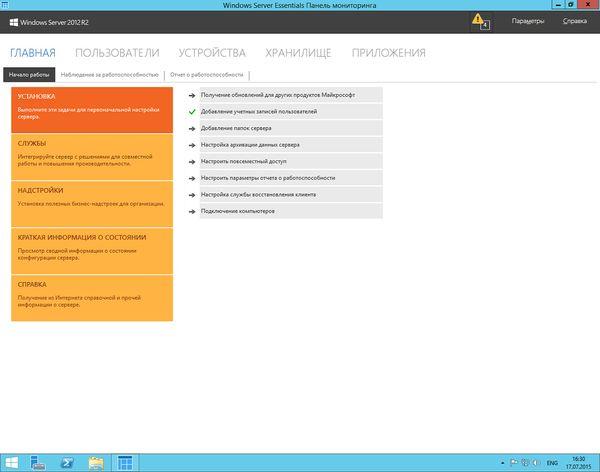Select the Начало работы subtab
This screenshot has width=600, height=472.
29,75
